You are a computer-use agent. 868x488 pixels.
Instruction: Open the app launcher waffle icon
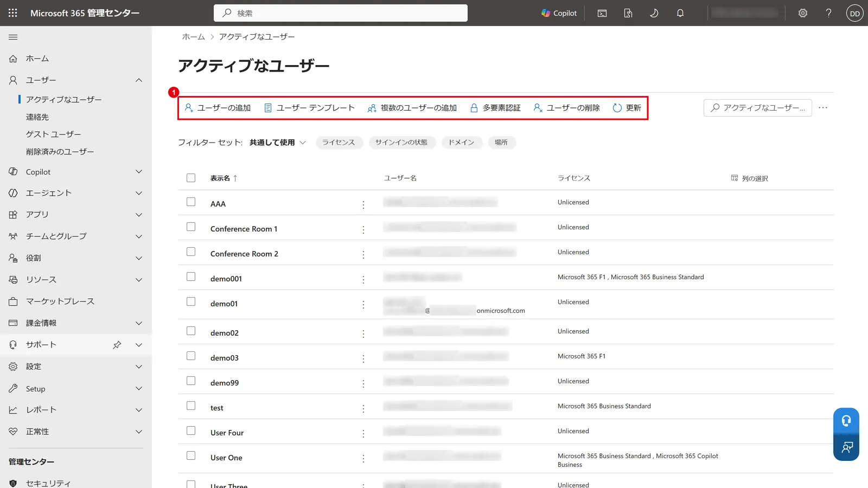click(x=13, y=13)
